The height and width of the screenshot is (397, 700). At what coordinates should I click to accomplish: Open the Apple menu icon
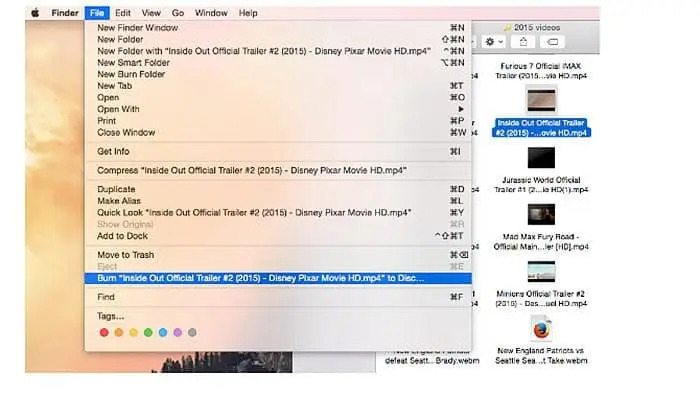tap(35, 13)
